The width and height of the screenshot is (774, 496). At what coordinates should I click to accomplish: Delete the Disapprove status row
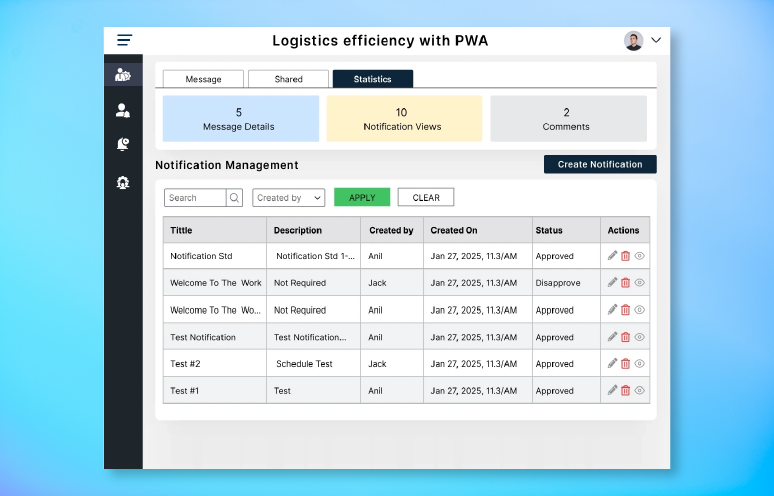[x=625, y=283]
